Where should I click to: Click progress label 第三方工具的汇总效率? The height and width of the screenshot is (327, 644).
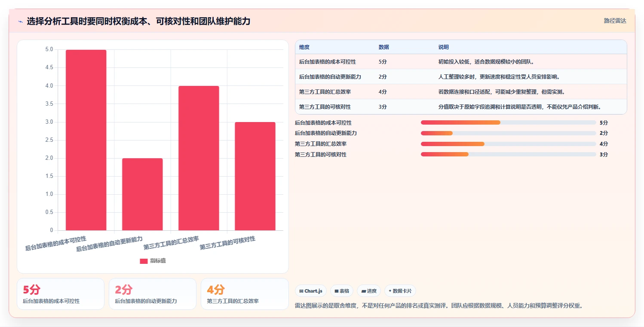(x=321, y=144)
